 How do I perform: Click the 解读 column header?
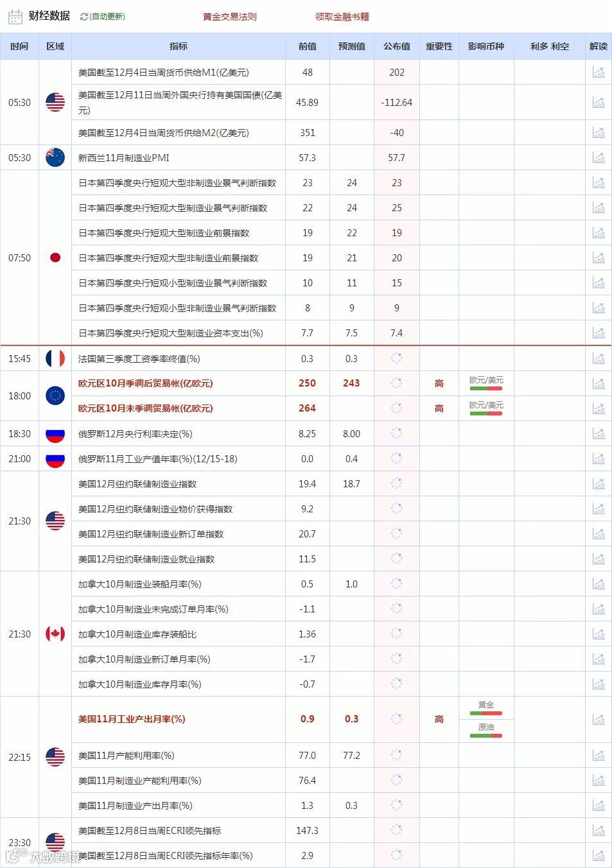pos(599,46)
